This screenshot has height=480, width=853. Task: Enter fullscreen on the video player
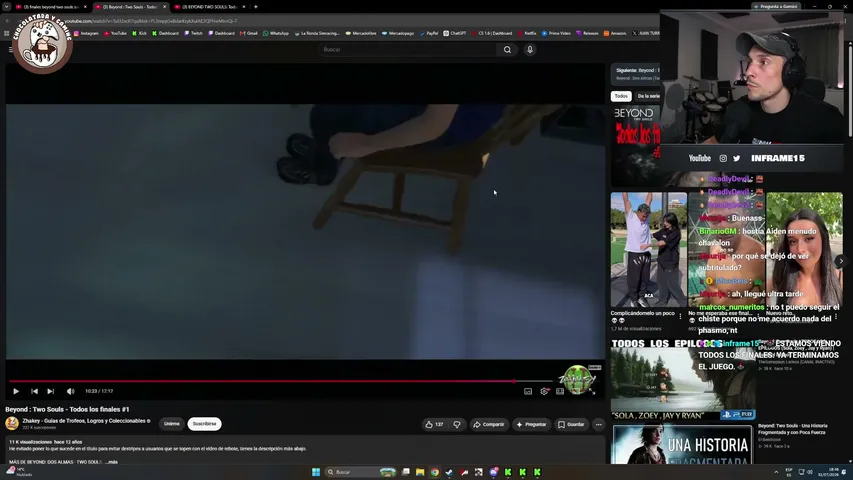point(592,391)
